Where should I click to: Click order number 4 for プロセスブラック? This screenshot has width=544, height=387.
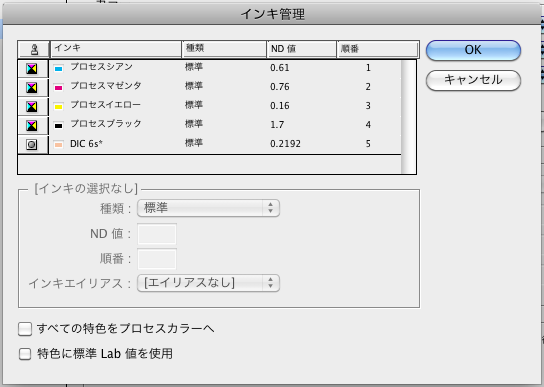(368, 125)
